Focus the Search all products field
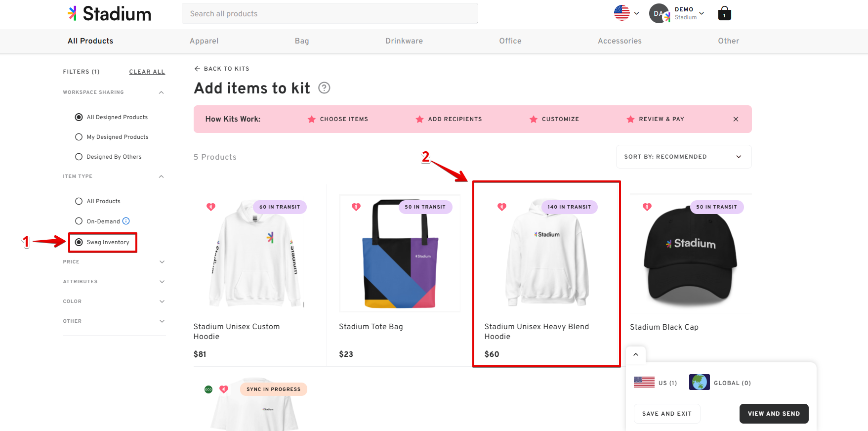This screenshot has height=431, width=868. [x=330, y=13]
